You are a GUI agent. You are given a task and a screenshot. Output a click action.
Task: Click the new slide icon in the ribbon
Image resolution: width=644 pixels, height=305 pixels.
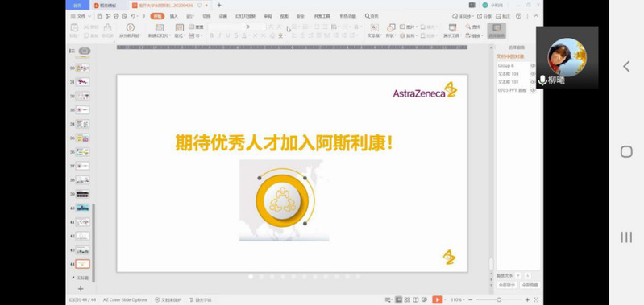coord(160,27)
